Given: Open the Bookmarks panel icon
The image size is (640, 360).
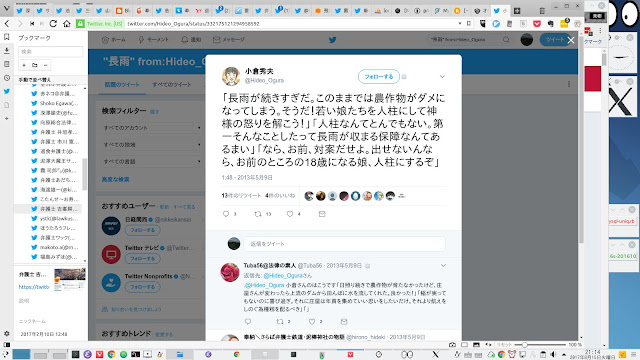Looking at the screenshot, I should [x=7, y=37].
